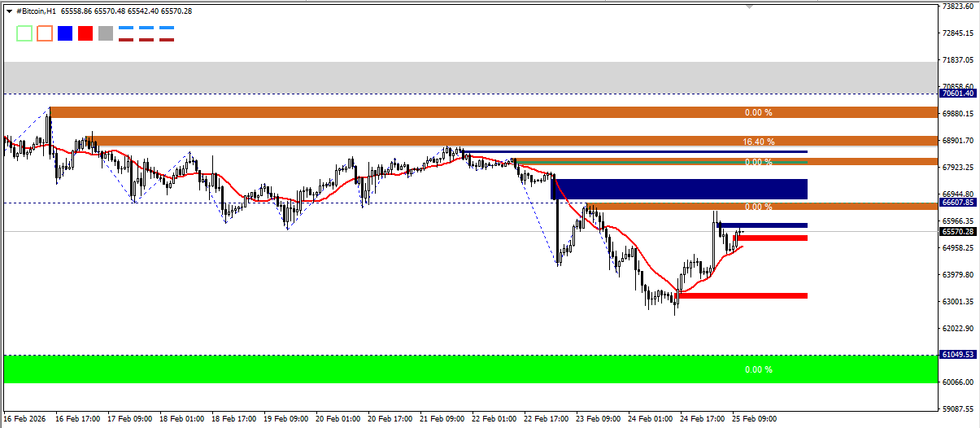Select the 16.40 % orange supply zone label
Viewport: 980px width, 428px height.
[x=758, y=142]
